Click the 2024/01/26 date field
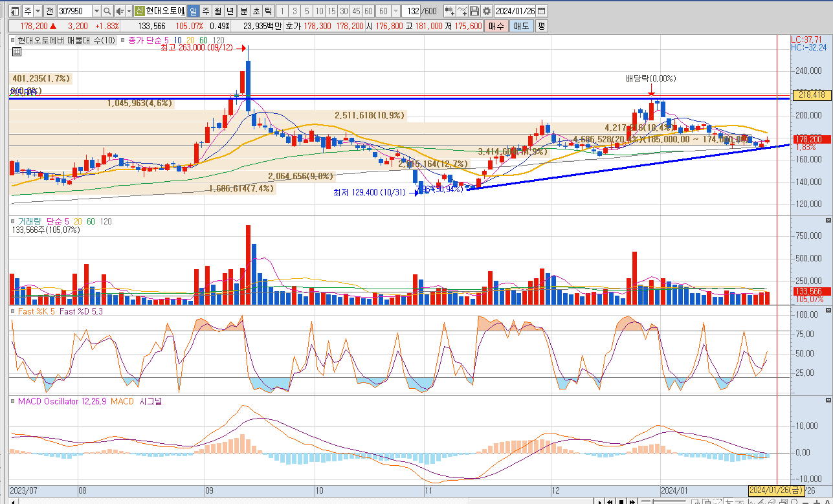The image size is (833, 504). 515,11
